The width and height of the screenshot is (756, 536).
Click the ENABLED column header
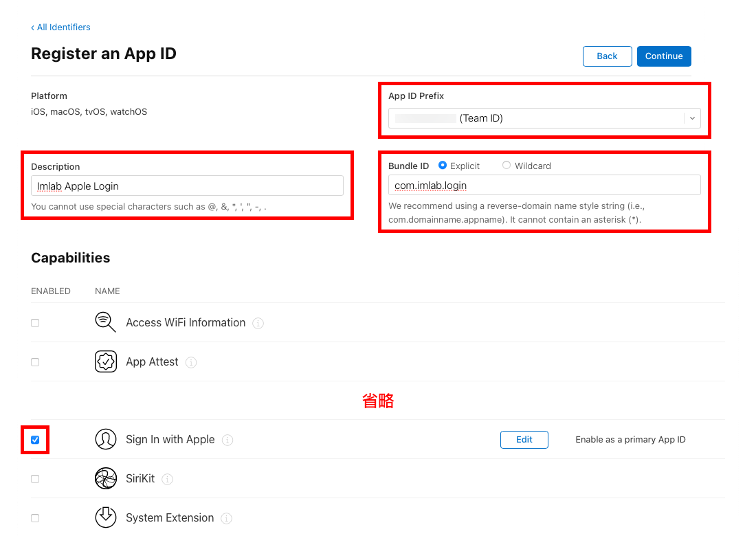(51, 291)
